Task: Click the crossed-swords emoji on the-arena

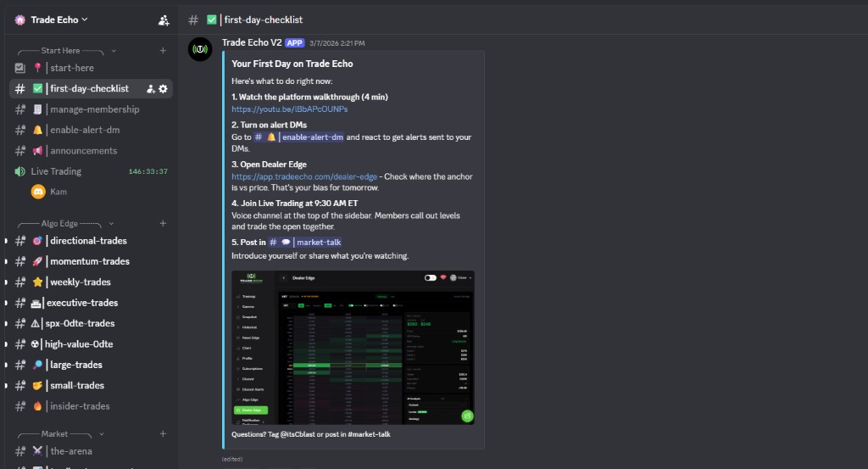Action: 37,451
